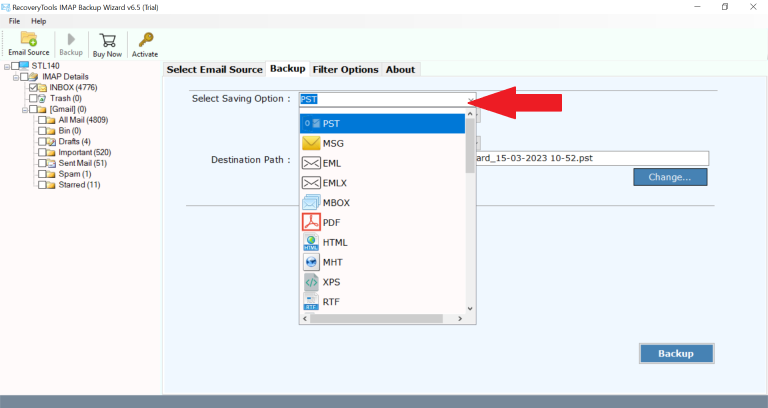Select EMLX text in the saving list
Screen dimensions: 768x408
point(335,183)
